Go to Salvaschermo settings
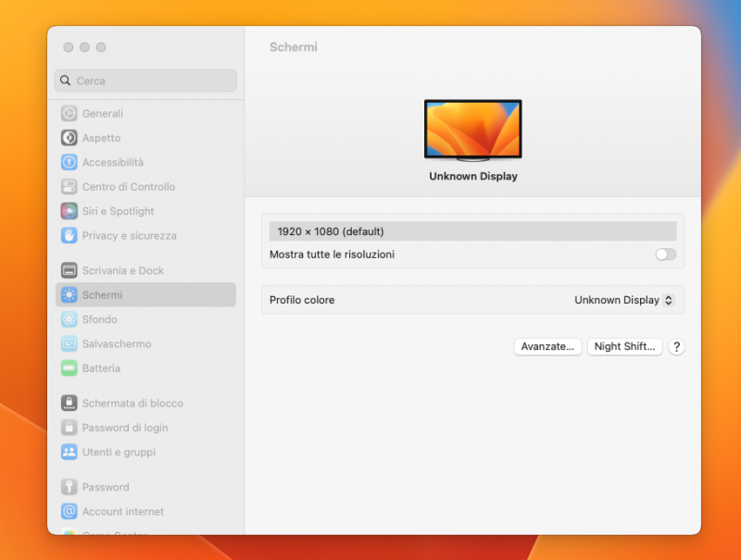This screenshot has width=741, height=560. pos(145,343)
